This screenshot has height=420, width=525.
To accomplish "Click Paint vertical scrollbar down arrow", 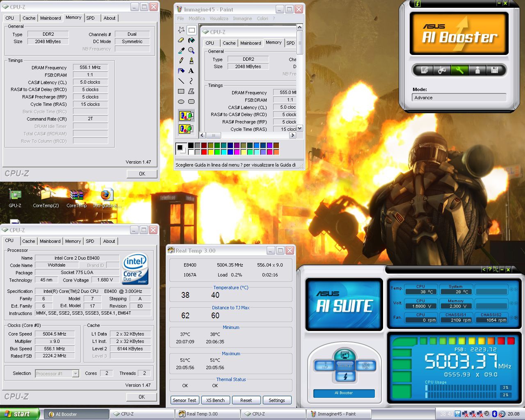I will pos(300,128).
